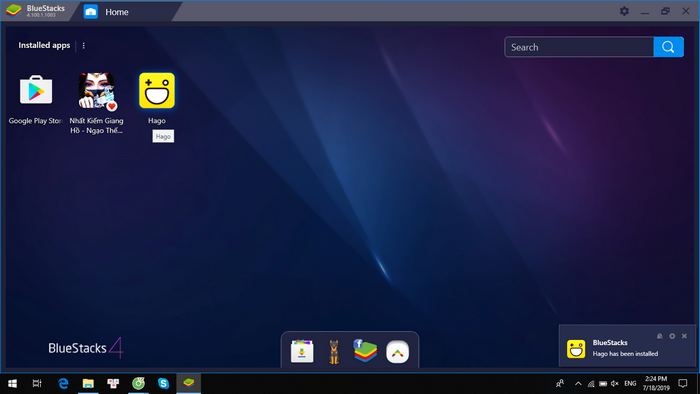Screen dimensions: 700x394
Task: Open the BlueStacks Facebook dock icon
Action: click(x=365, y=351)
